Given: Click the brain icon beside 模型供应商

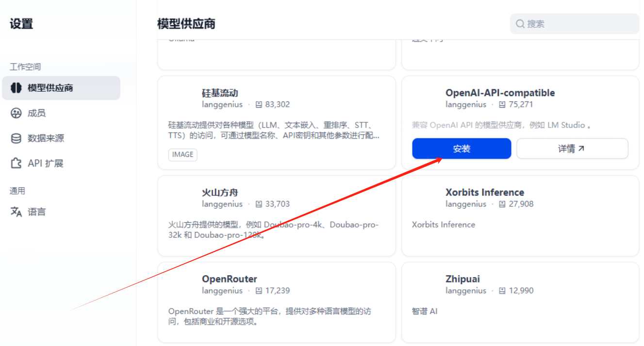Looking at the screenshot, I should pos(16,88).
